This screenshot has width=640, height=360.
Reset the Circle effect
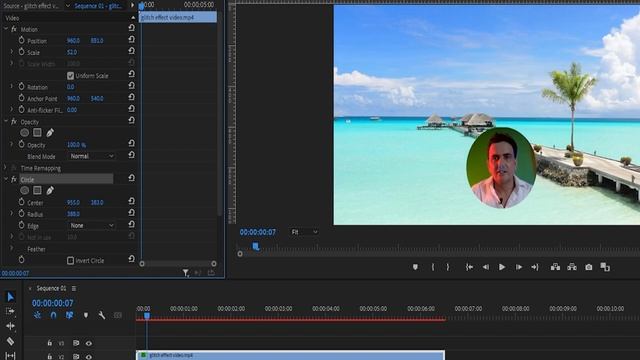[131, 178]
